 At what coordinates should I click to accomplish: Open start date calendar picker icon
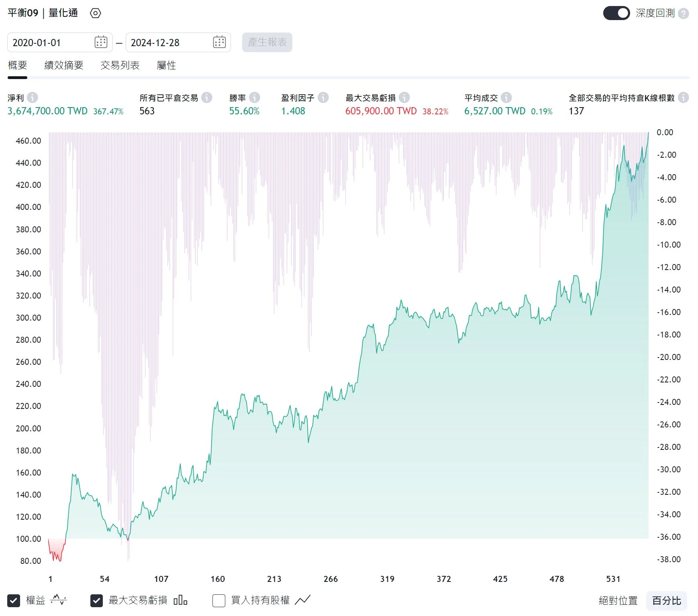(x=101, y=42)
